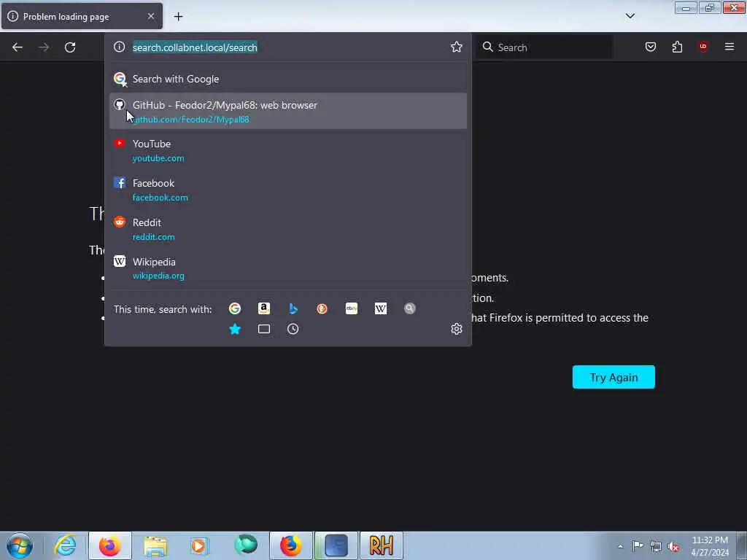Choose Search with Google suggestion
This screenshot has width=747, height=560.
tap(287, 79)
